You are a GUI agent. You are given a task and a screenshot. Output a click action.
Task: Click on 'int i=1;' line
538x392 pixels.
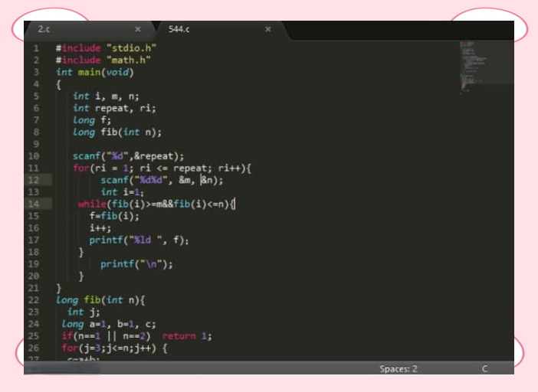(122, 192)
